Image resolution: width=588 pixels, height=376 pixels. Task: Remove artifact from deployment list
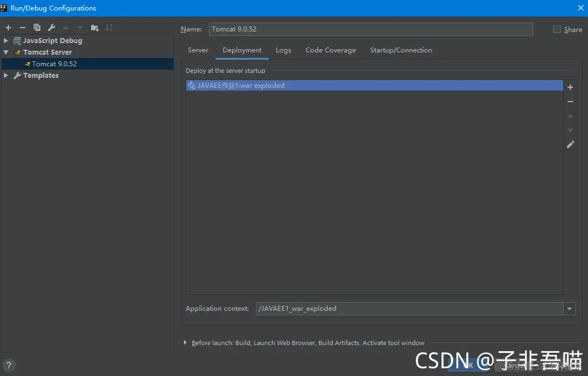[x=570, y=102]
